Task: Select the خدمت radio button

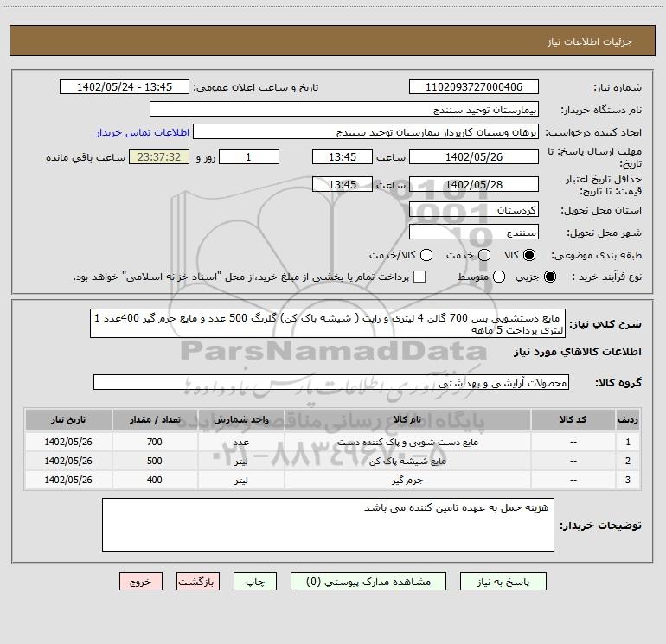Action: coord(484,256)
